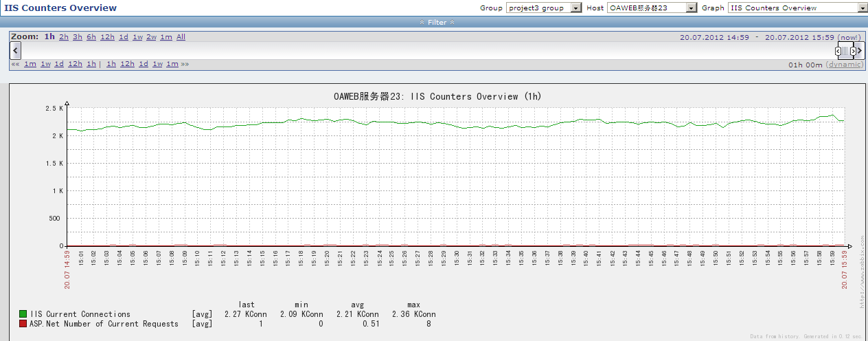Click the slider's right resize handle arrow
868x341 pixels.
(854, 51)
